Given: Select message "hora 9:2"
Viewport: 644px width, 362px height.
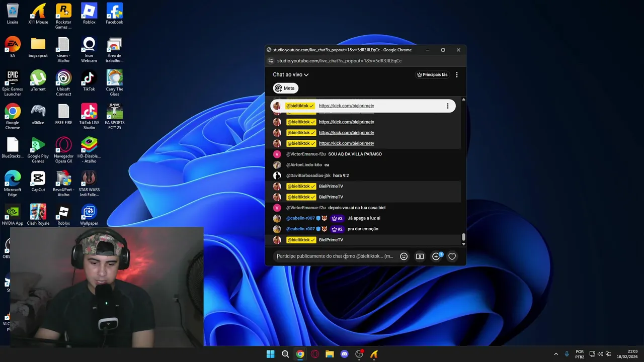Looking at the screenshot, I should (341, 175).
